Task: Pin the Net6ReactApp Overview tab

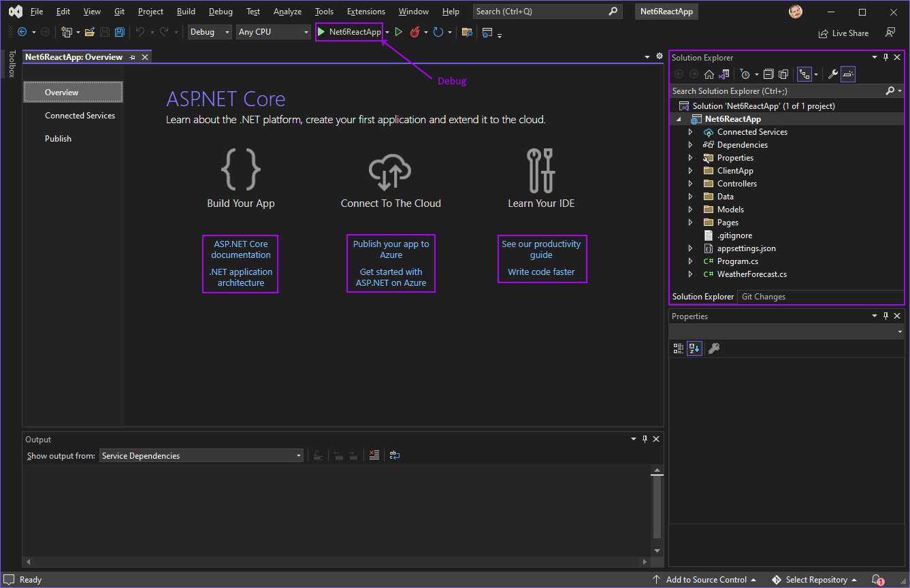Action: [x=132, y=57]
